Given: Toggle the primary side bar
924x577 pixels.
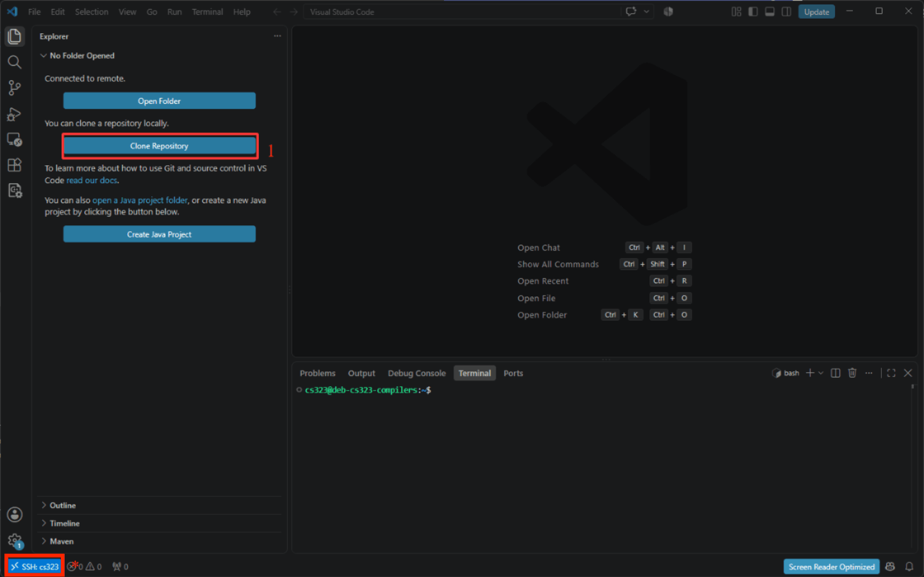Looking at the screenshot, I should coord(753,12).
